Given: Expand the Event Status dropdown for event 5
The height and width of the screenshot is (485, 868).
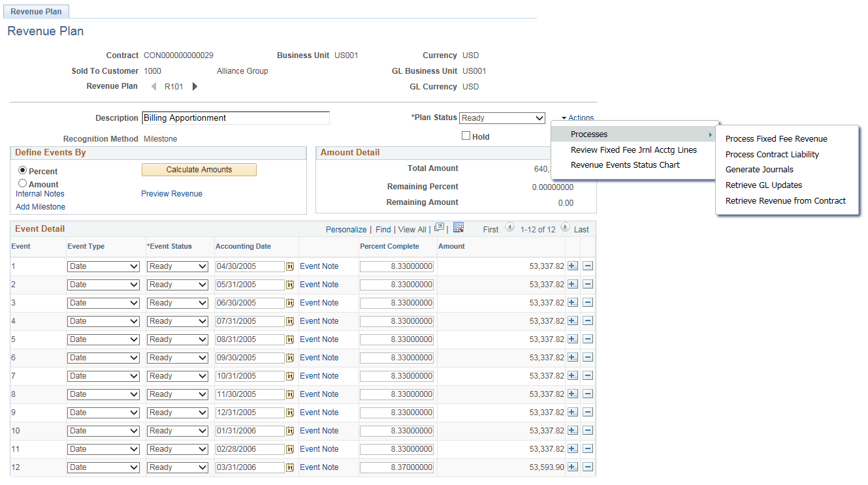Looking at the screenshot, I should point(177,339).
